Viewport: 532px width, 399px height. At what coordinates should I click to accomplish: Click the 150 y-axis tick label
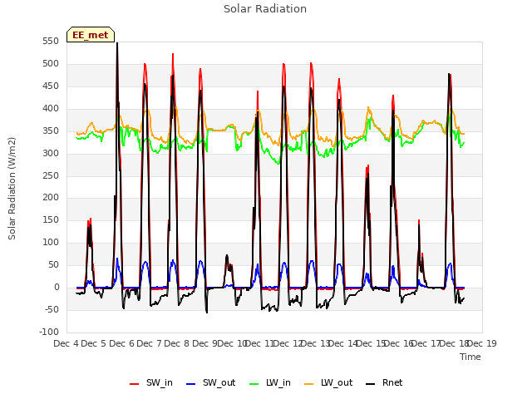(51, 219)
